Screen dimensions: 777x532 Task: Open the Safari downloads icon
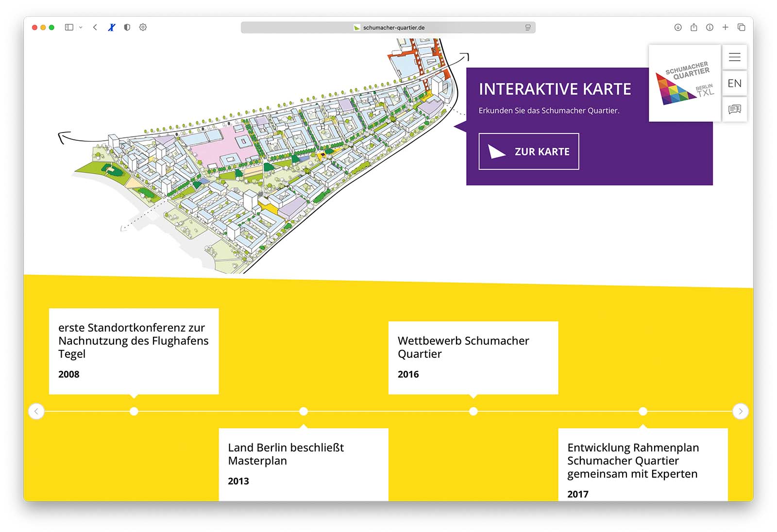click(x=678, y=28)
